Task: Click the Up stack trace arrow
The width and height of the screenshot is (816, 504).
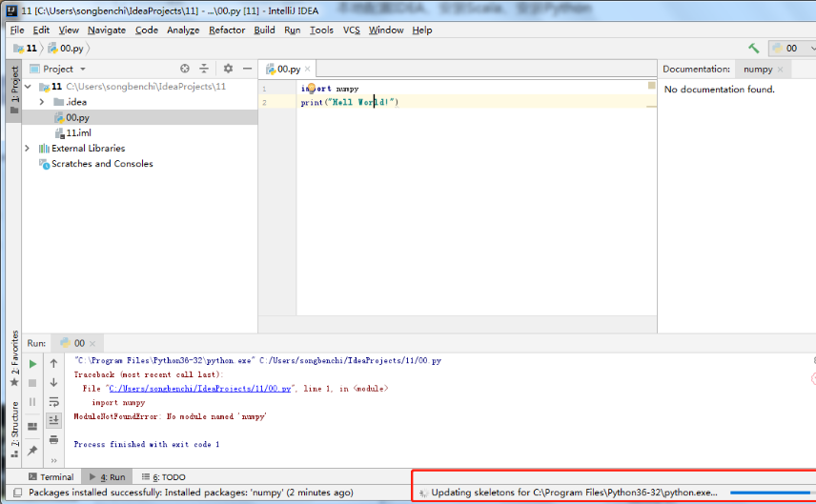Action: point(53,364)
